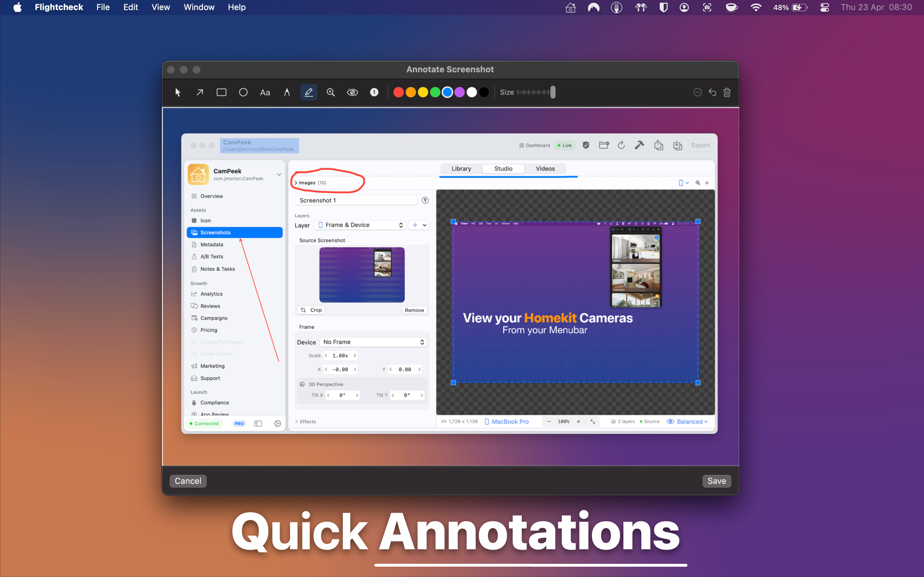Toggle annotation visibility with the eye-slash icon
The image size is (924, 577).
pos(352,92)
